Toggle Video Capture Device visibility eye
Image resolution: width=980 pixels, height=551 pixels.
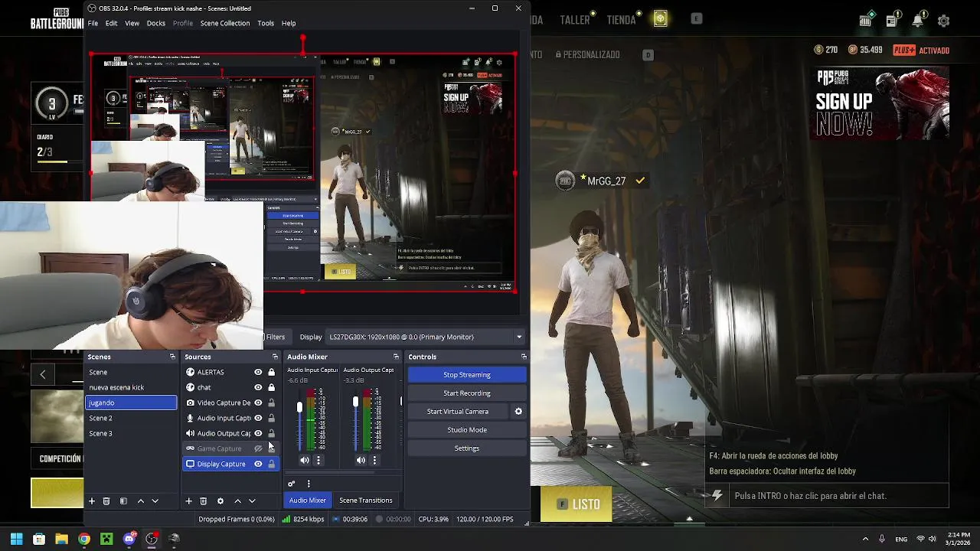click(x=258, y=403)
